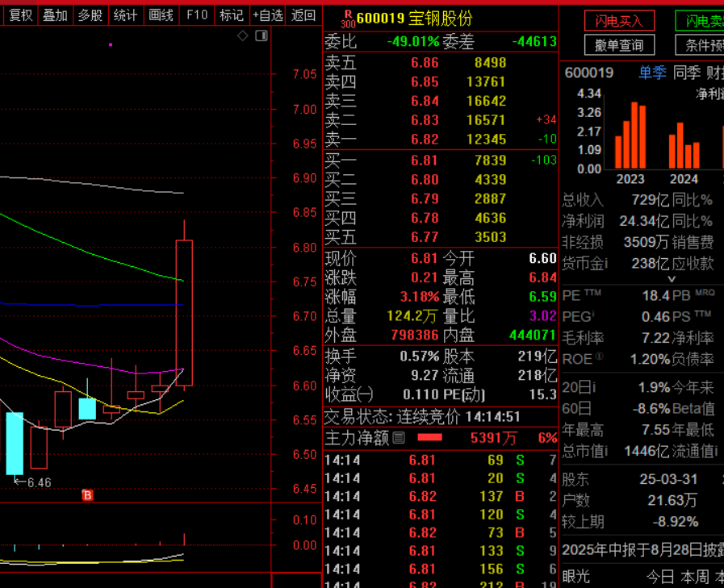This screenshot has width=724, height=588.
Task: Open the 主力净额 detail list icon
Action: click(399, 437)
